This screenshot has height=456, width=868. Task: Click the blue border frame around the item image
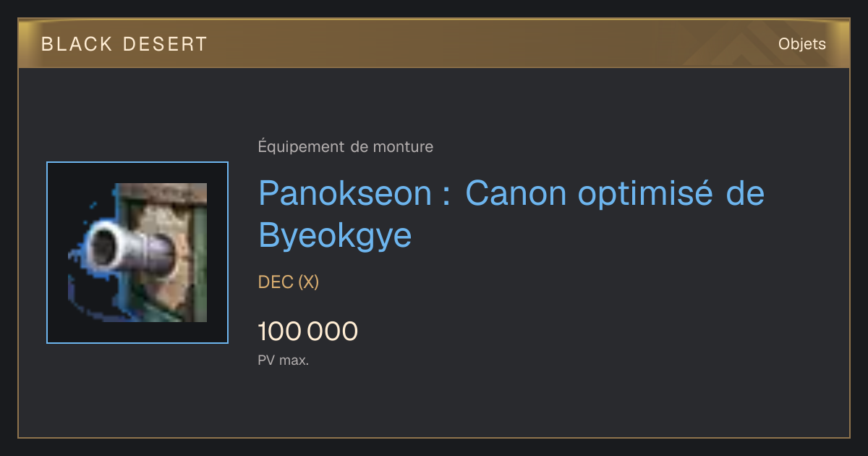(137, 253)
